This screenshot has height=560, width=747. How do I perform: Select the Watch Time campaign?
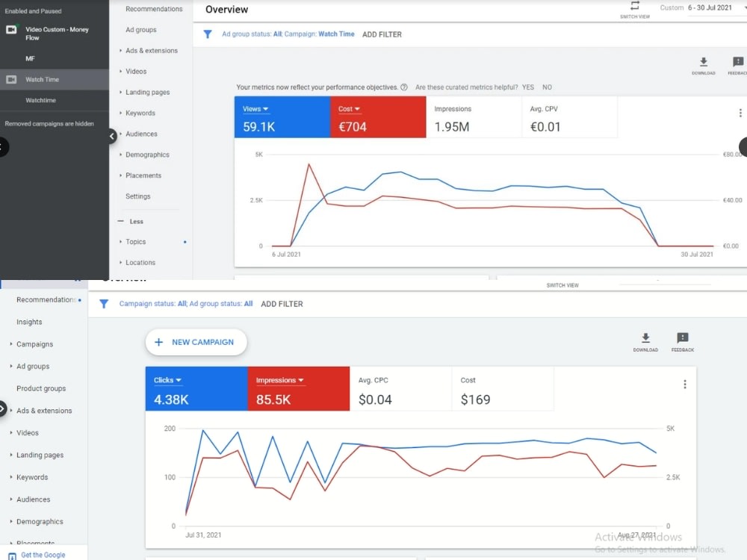[55, 80]
